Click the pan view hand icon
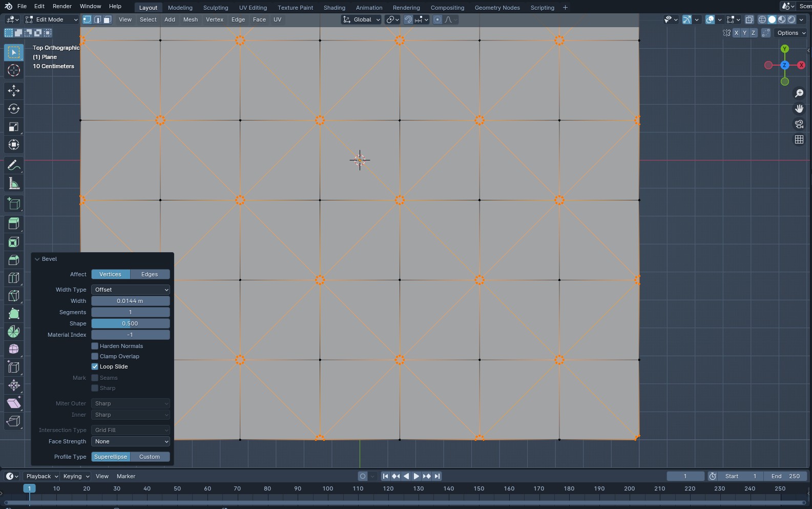812x509 pixels. point(799,109)
